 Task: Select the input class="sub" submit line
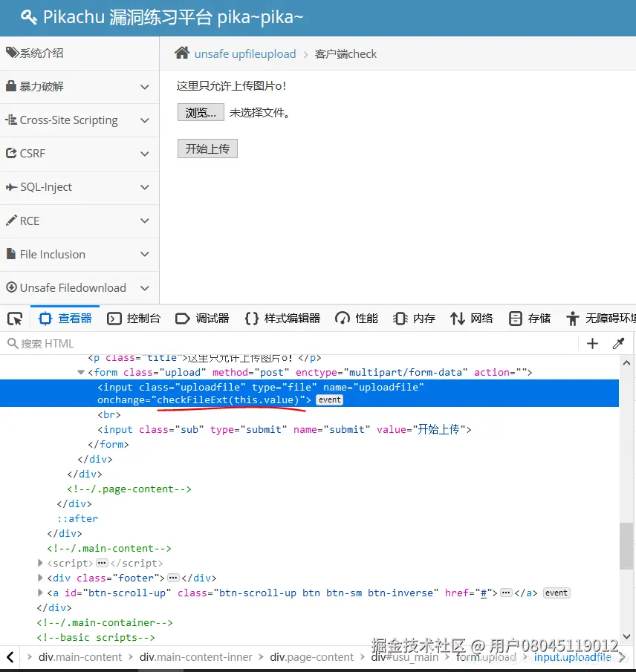tap(284, 429)
